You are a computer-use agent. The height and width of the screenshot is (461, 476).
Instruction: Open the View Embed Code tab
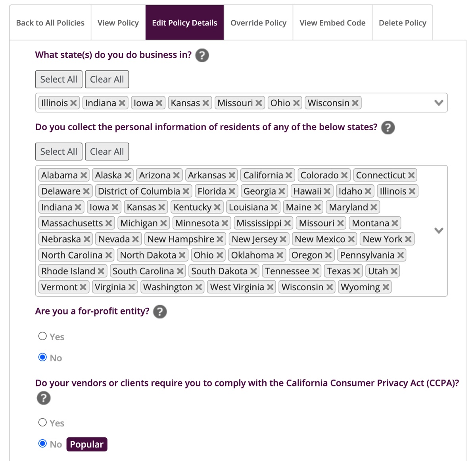[x=332, y=23]
